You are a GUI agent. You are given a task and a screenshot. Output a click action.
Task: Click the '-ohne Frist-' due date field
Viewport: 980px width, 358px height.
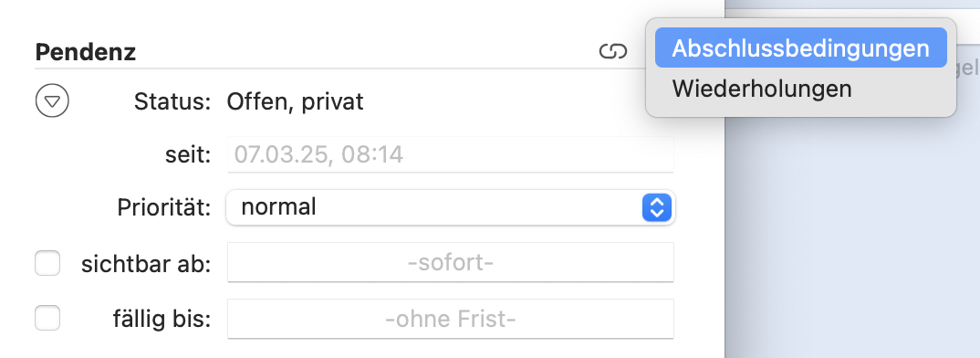click(450, 320)
